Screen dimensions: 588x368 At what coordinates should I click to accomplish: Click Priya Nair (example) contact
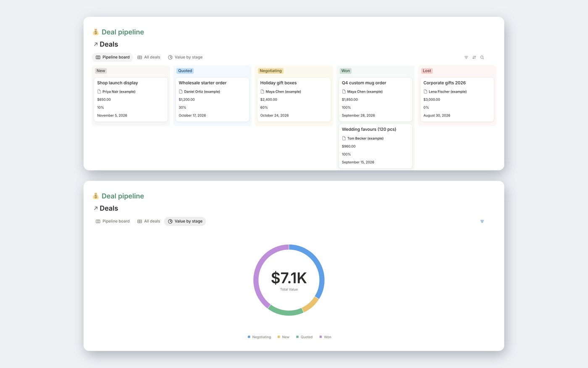pos(119,92)
